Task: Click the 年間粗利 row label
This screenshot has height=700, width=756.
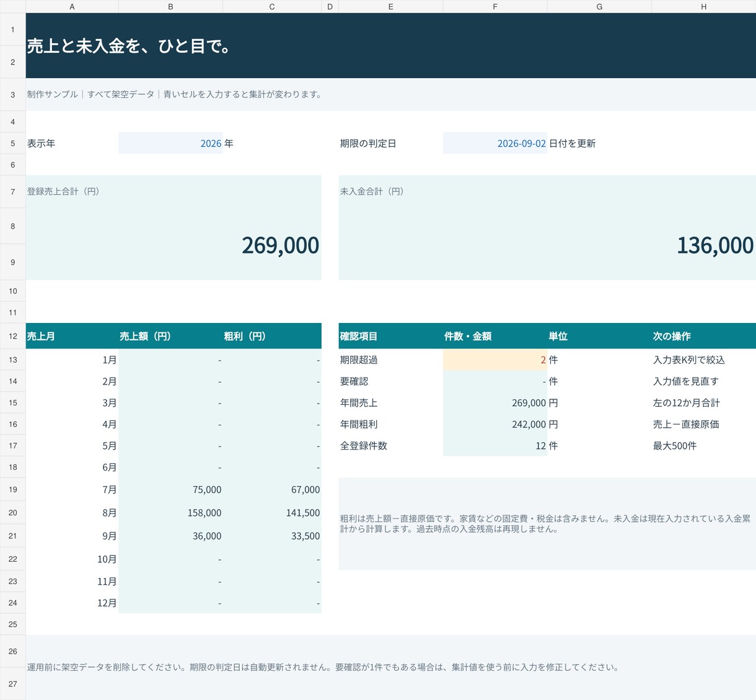Action: coord(390,424)
